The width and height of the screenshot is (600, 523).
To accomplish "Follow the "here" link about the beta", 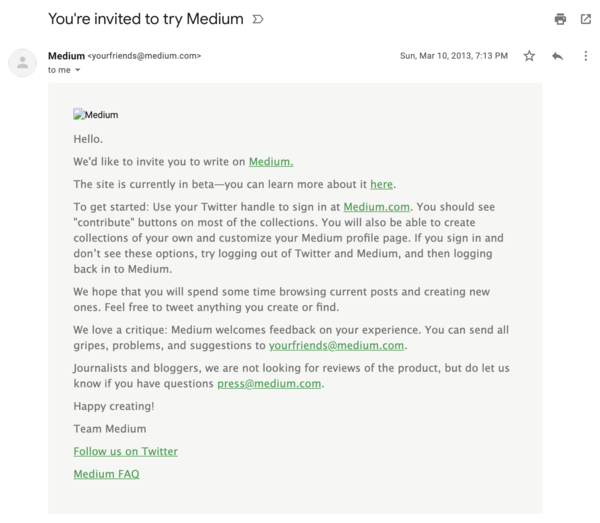I will click(x=382, y=184).
